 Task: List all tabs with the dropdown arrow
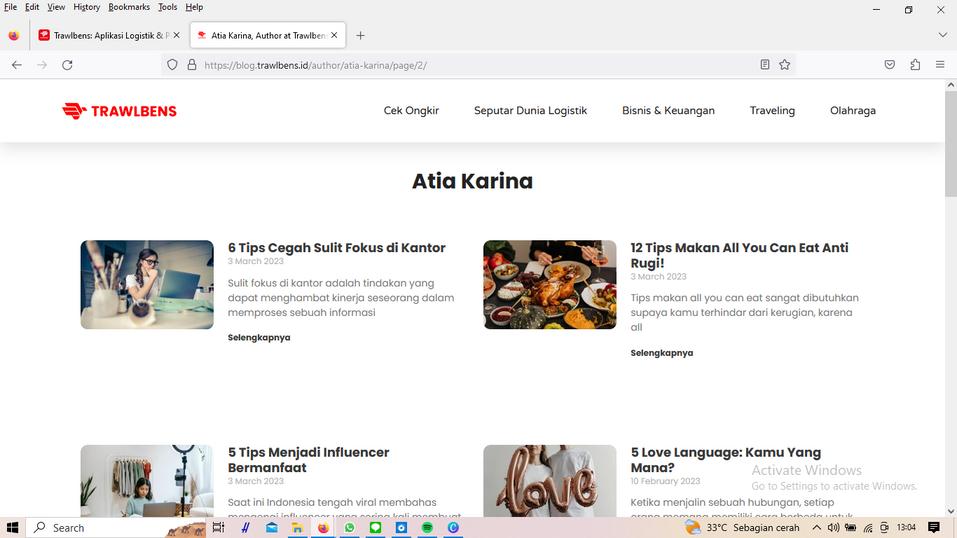(942, 35)
